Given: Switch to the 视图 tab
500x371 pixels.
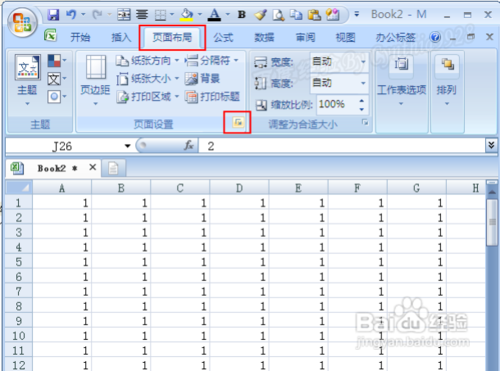Looking at the screenshot, I should (345, 37).
